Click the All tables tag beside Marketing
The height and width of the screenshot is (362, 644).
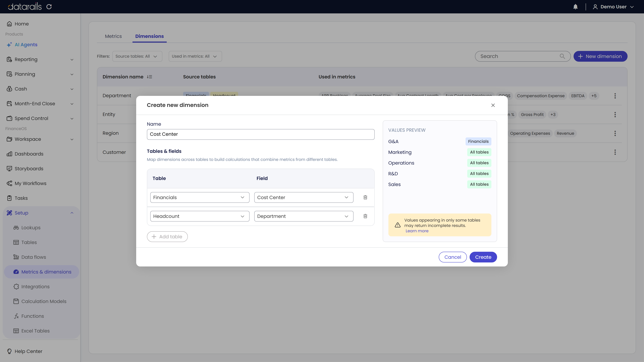tap(479, 152)
